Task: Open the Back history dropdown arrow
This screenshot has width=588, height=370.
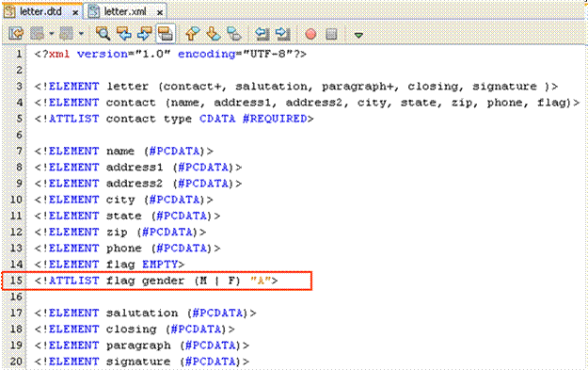Action: pos(52,34)
